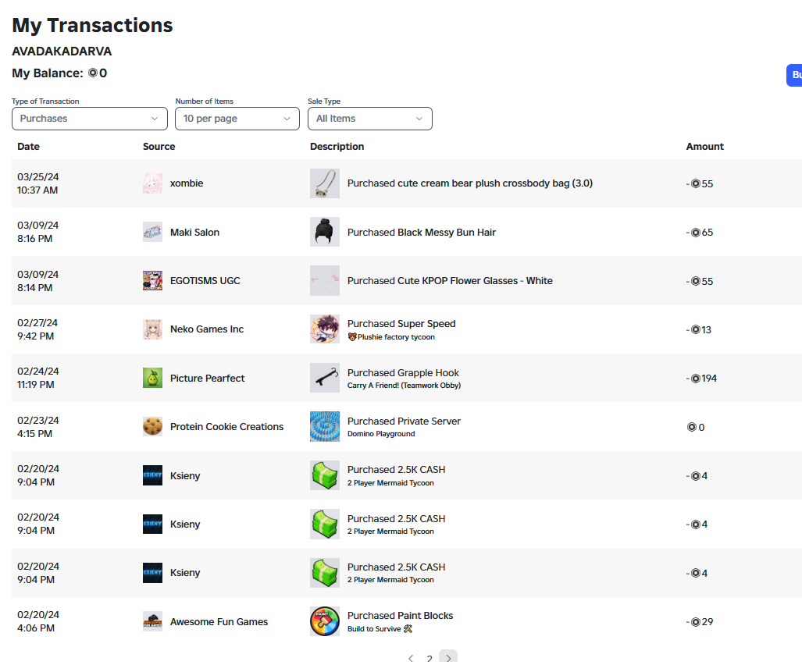Go to the next page of transactions
The height and width of the screenshot is (672, 802).
click(x=448, y=658)
